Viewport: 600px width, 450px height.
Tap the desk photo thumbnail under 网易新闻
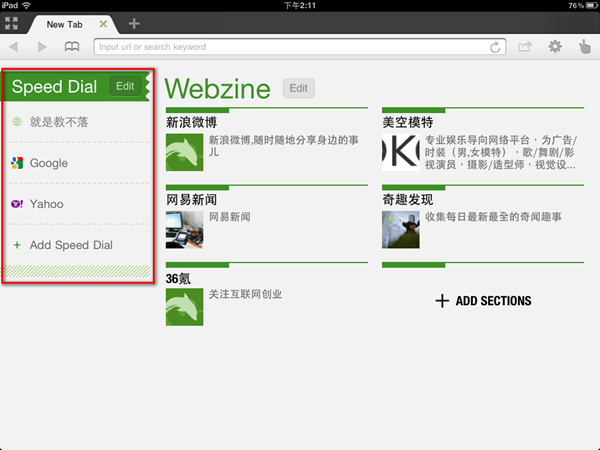pos(184,230)
